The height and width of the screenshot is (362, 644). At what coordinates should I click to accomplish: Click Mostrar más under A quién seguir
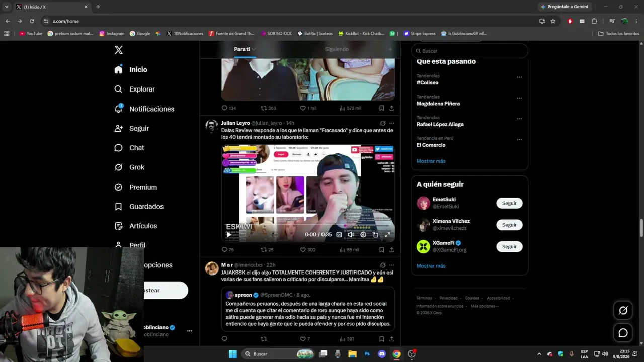[x=431, y=266]
